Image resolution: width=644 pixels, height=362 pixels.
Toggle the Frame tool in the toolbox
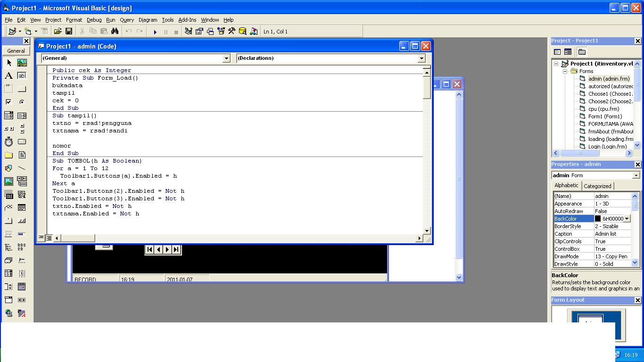point(8,88)
